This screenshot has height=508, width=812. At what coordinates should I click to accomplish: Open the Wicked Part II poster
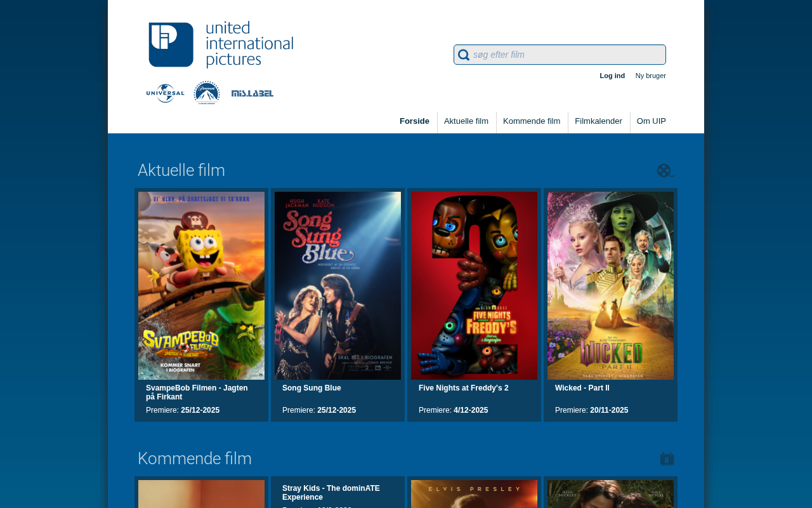[611, 286]
